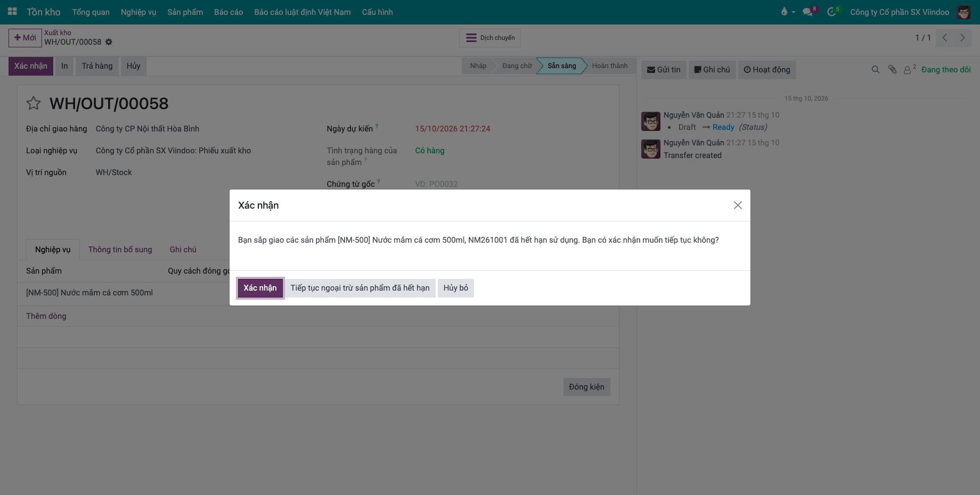Click the Gửi tin button in chatter

pos(664,70)
